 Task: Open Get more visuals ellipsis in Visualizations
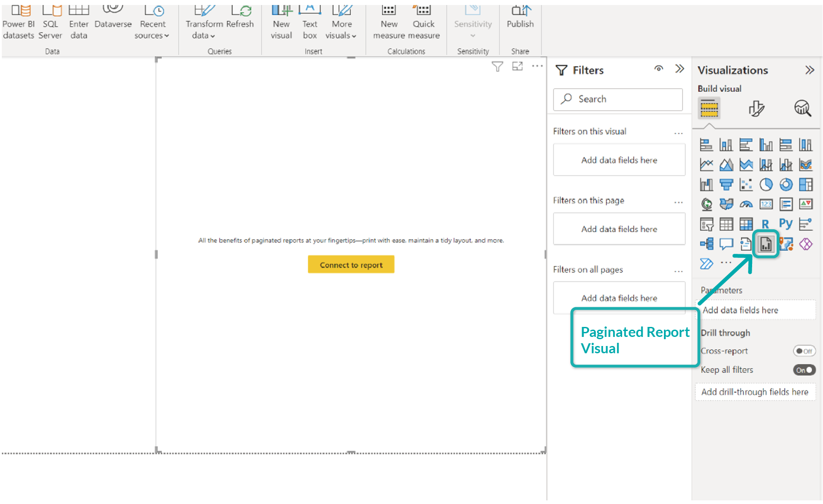(726, 263)
